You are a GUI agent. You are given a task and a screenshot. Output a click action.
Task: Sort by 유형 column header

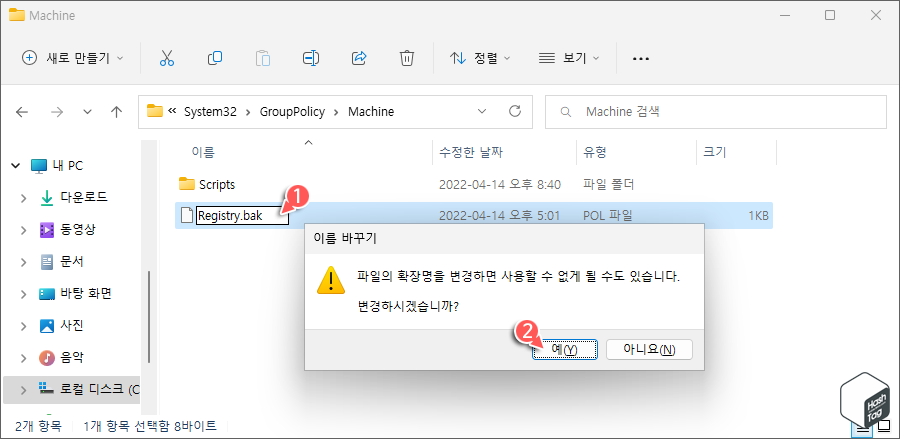595,152
